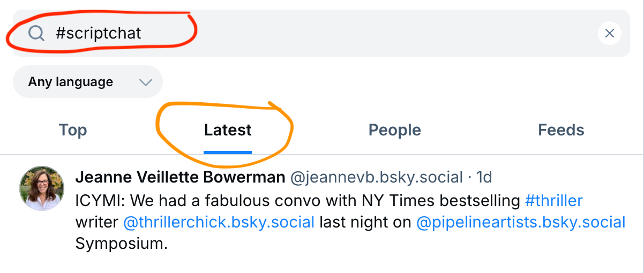
Task: Click empty space inside the search bar
Action: coord(375,34)
